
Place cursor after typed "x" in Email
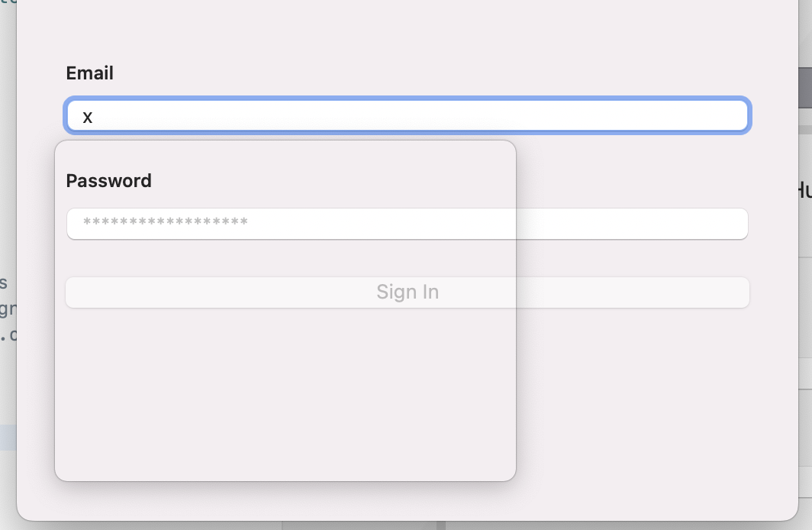[x=94, y=117]
